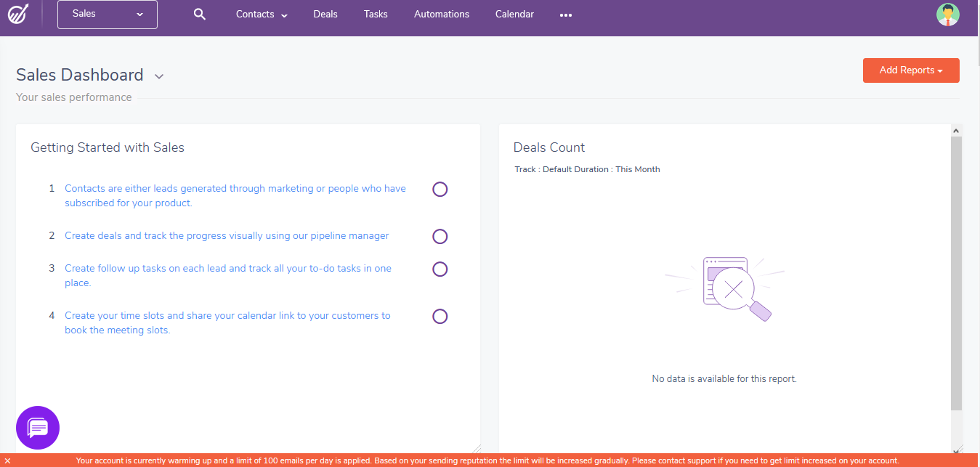The width and height of the screenshot is (980, 467).
Task: Open the Create follow up tasks link
Action: [x=228, y=275]
